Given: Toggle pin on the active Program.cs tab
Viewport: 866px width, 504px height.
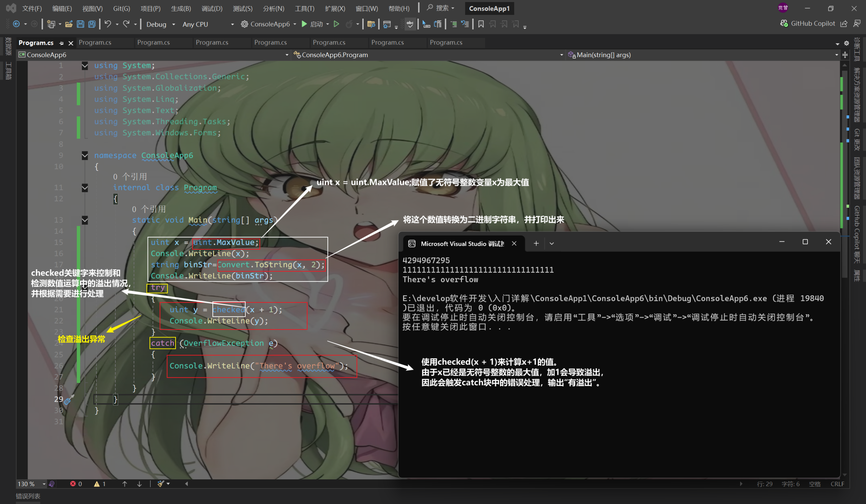Looking at the screenshot, I should [x=62, y=43].
